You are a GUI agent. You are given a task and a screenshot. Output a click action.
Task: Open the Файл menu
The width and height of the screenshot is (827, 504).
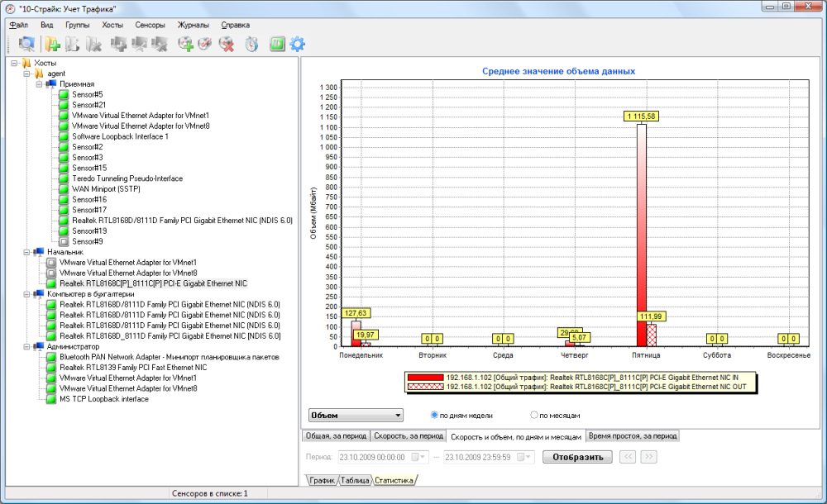click(19, 25)
